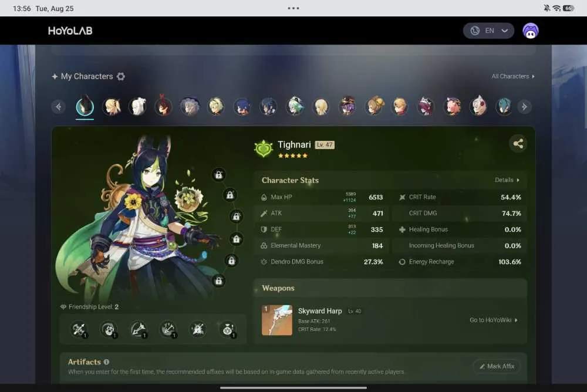Select the dark-red hair character with white headpiece
587x392 pixels.
[426, 107]
